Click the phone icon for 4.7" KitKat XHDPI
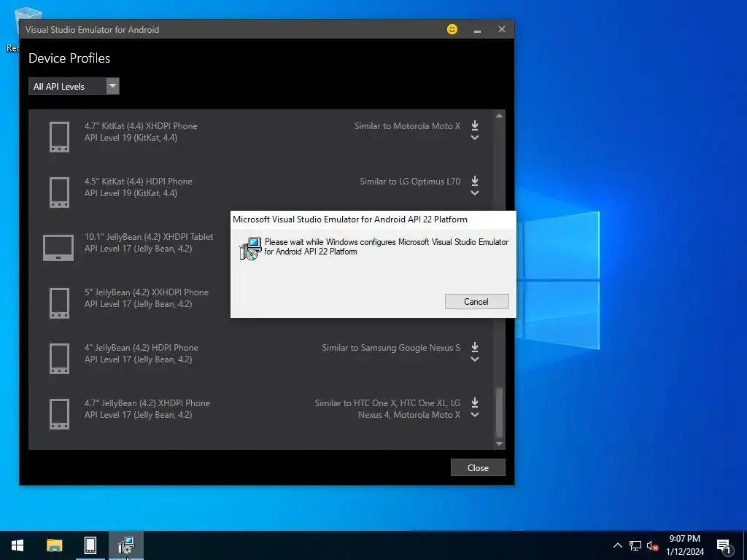This screenshot has height=560, width=747. (x=60, y=137)
